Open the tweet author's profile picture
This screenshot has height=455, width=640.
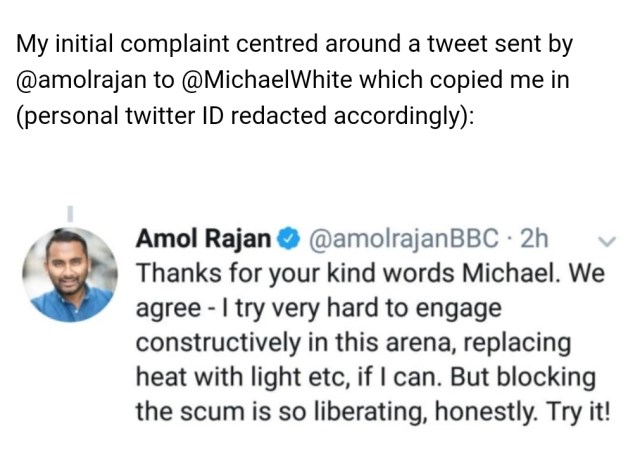[x=69, y=275]
